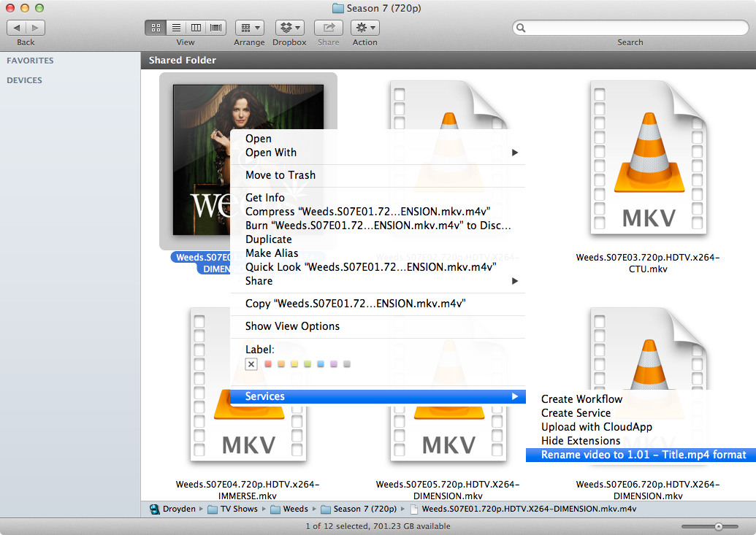Choose Rename video to 1.01 - Title.mp4 format
The height and width of the screenshot is (535, 756).
(x=641, y=455)
